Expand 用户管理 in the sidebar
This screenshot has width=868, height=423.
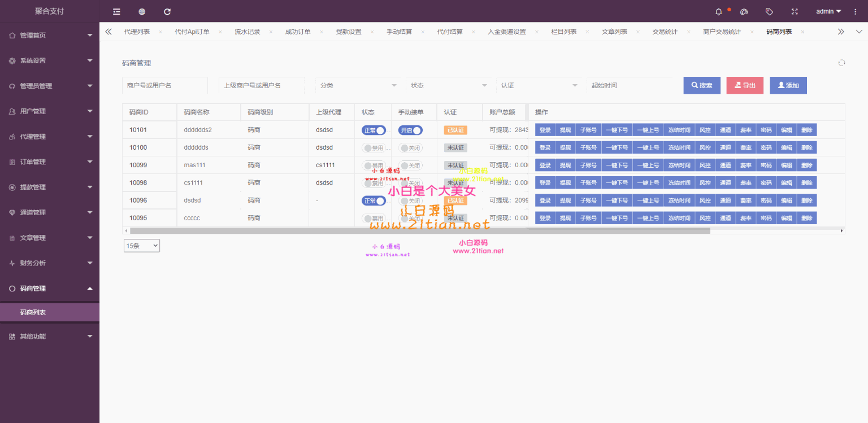click(x=50, y=111)
